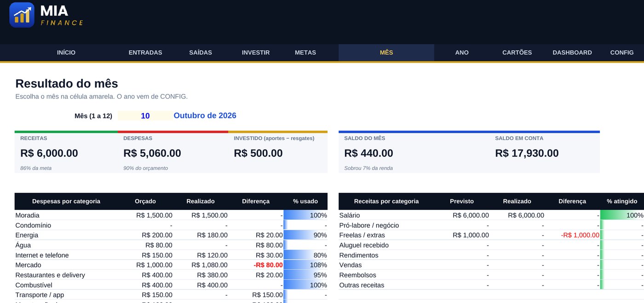This screenshot has width=644, height=303.
Task: Click the Receitas por categoria header
Action: tap(386, 201)
